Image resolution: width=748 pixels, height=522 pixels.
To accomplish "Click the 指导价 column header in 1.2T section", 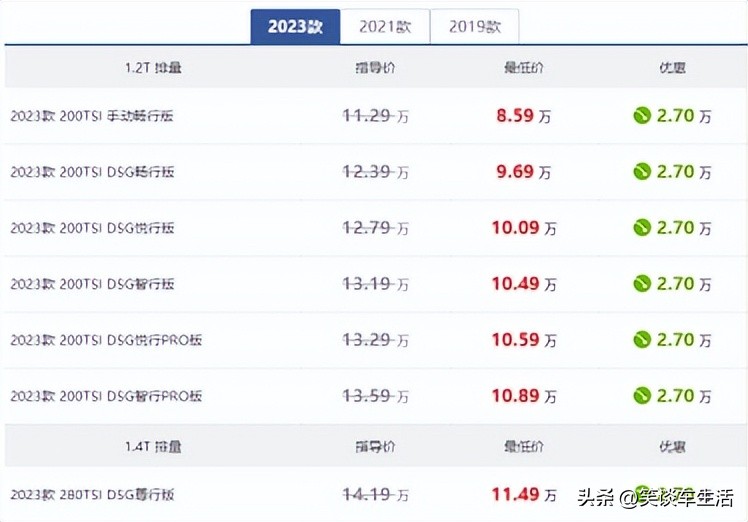I will click(x=375, y=67).
